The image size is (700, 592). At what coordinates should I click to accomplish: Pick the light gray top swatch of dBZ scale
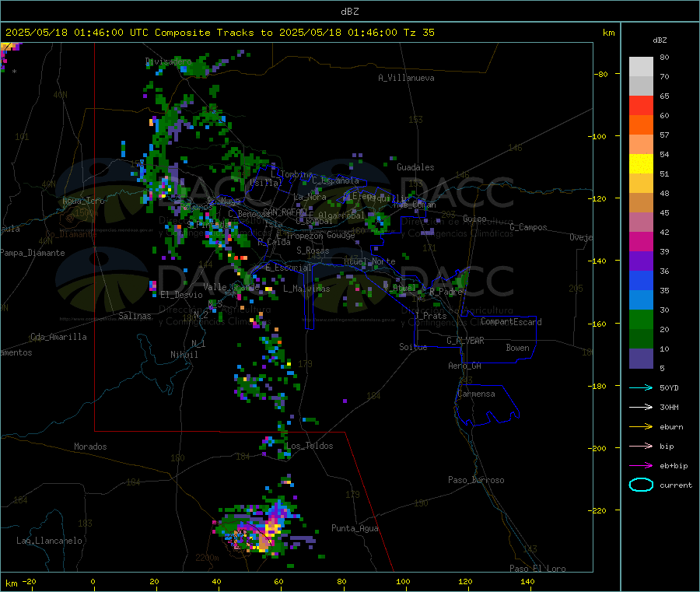click(641, 67)
